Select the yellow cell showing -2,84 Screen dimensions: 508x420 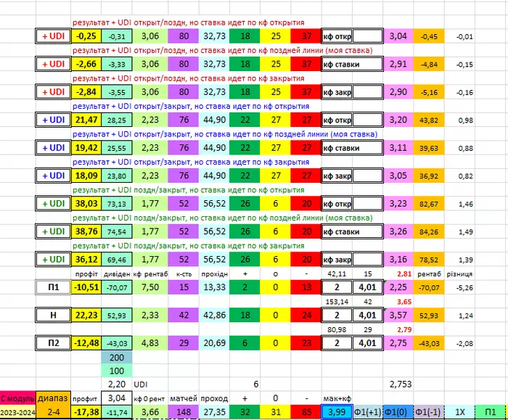[86, 91]
